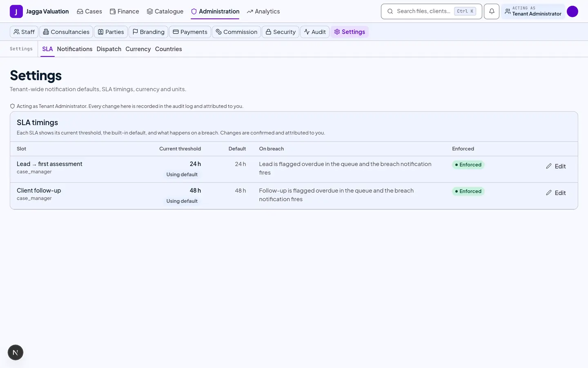The height and width of the screenshot is (368, 588).
Task: Click the Ctrl K shortcut badge
Action: pyautogui.click(x=465, y=11)
